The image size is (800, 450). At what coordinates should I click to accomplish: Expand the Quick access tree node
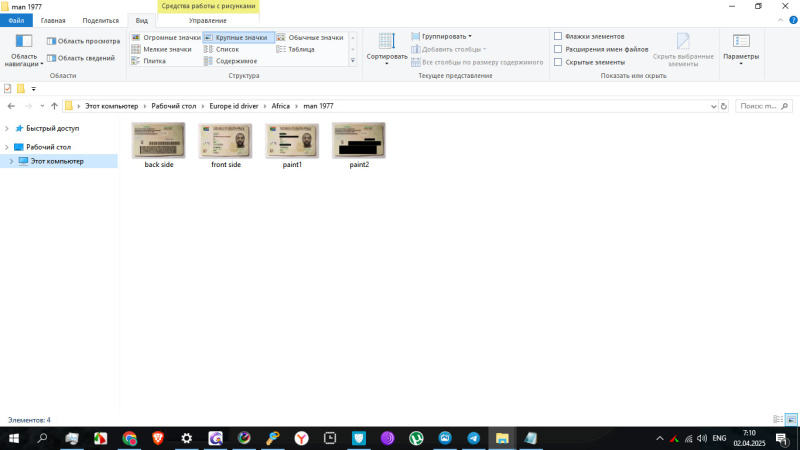point(8,128)
